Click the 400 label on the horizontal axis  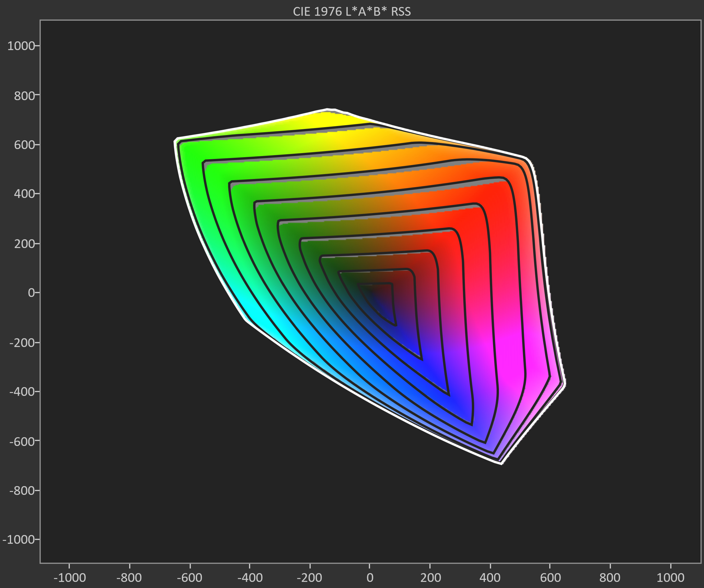(490, 578)
